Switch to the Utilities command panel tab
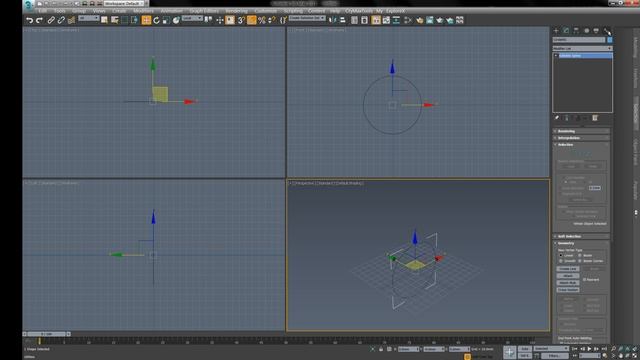 pyautogui.click(x=607, y=31)
